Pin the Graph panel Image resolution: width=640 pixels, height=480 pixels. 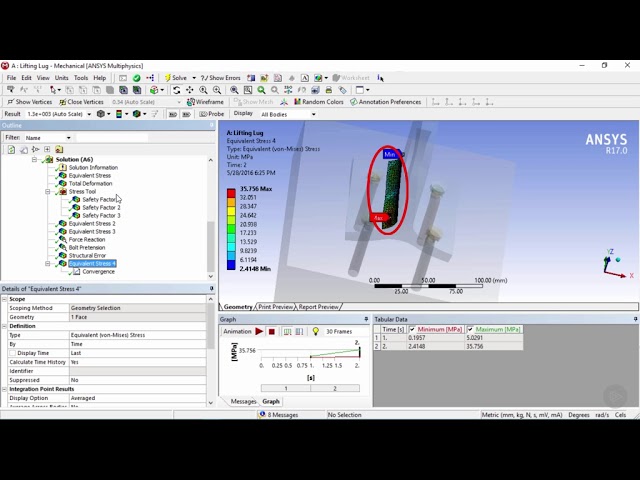tap(366, 319)
